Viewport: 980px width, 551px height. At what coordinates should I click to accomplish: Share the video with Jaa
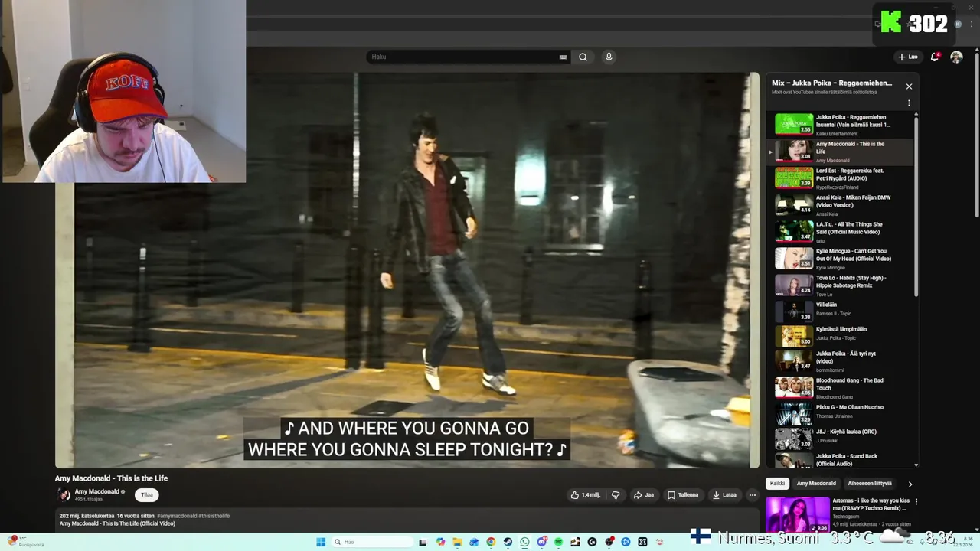click(643, 495)
